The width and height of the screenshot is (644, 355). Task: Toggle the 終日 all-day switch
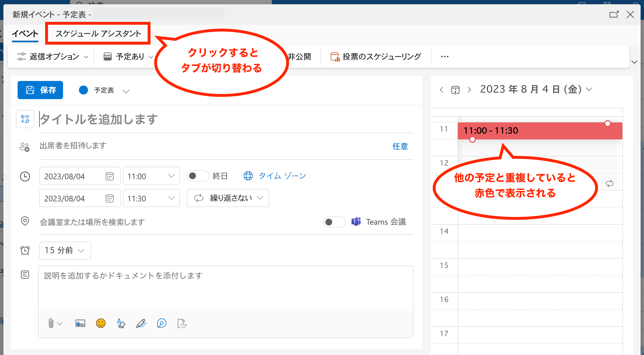click(198, 176)
